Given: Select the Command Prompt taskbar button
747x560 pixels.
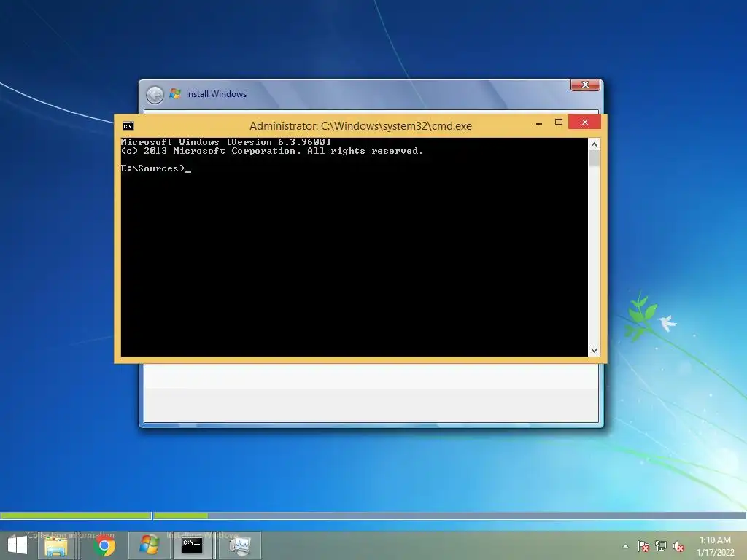Looking at the screenshot, I should click(x=194, y=545).
